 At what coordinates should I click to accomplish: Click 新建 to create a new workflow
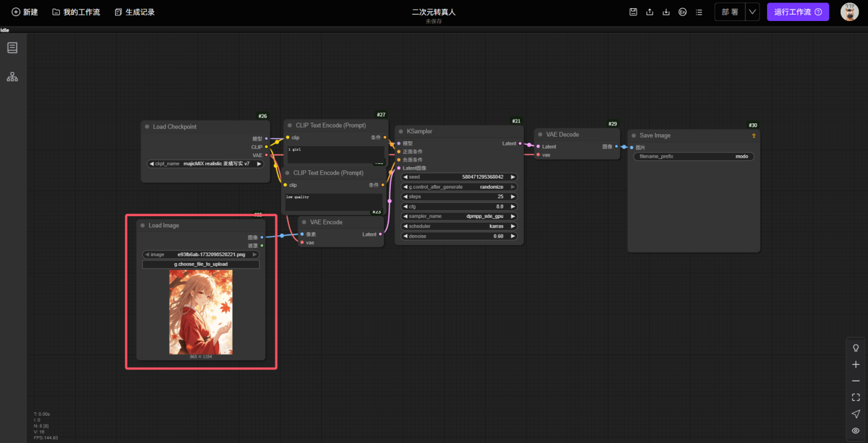[25, 12]
